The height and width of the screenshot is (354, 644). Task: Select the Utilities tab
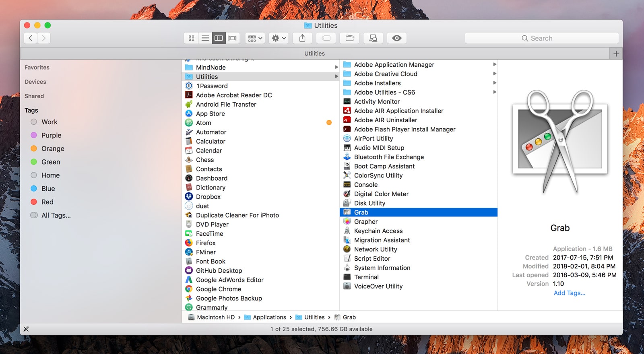tap(314, 54)
